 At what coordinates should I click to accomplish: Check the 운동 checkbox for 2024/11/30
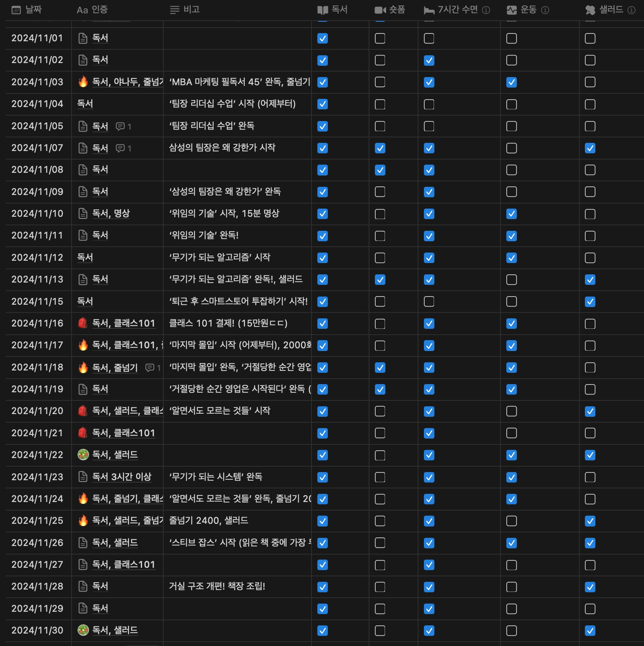tap(511, 630)
